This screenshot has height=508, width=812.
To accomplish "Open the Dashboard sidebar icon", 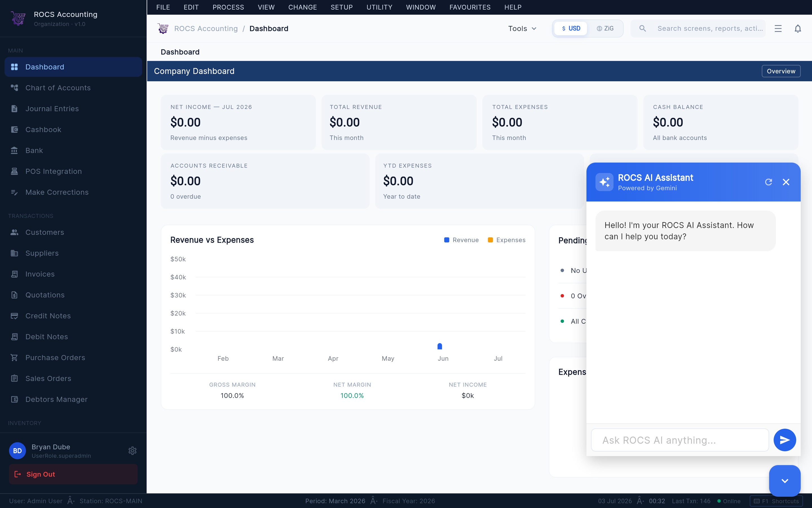I will 14,67.
